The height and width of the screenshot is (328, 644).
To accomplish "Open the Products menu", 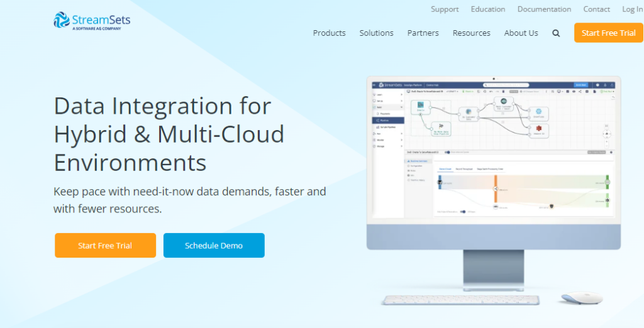I will point(330,33).
